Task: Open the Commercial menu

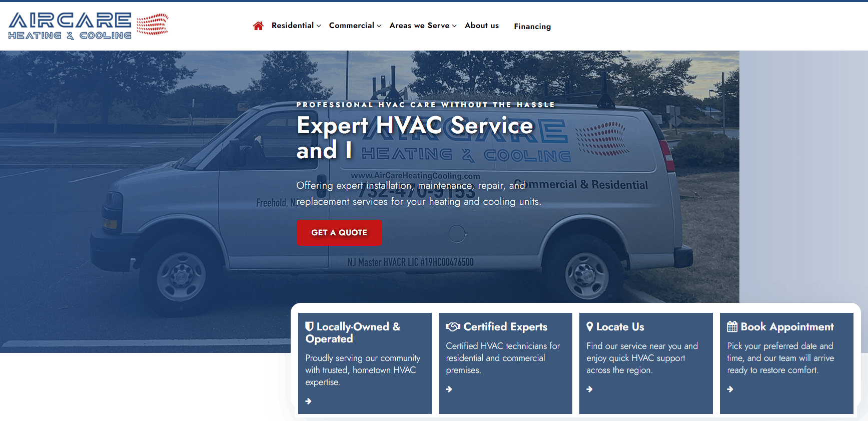Action: [352, 26]
